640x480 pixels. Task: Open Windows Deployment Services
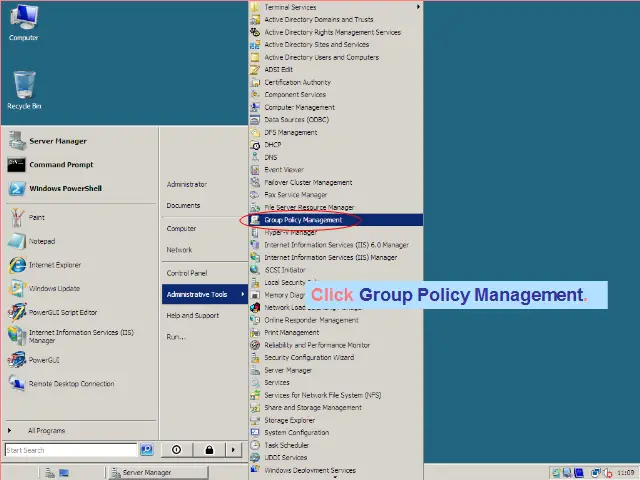click(x=336, y=470)
